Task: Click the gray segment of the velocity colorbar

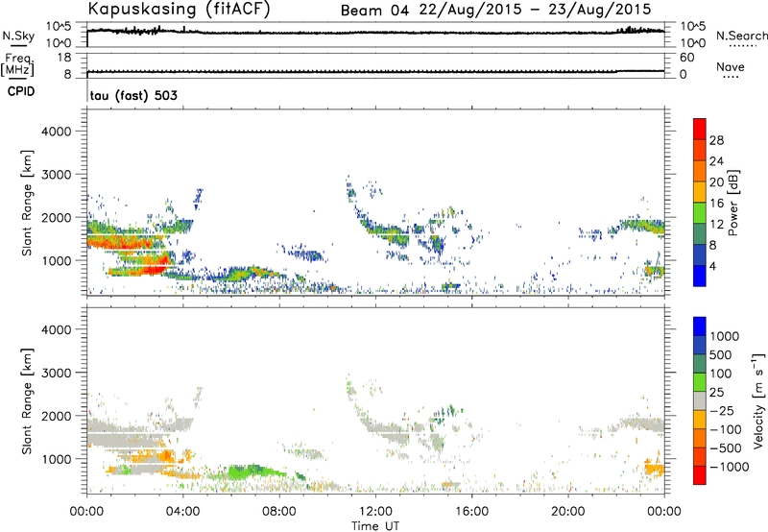Action: [700, 401]
